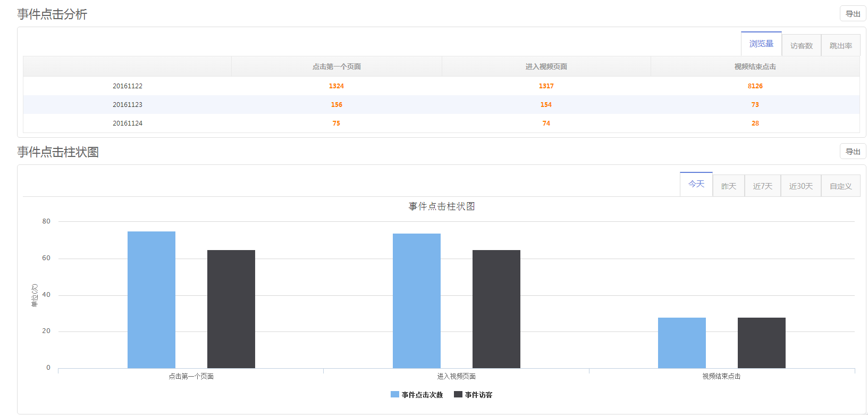This screenshot has width=868, height=415.
Task: Switch to the 浏览量 tab
Action: click(x=761, y=44)
